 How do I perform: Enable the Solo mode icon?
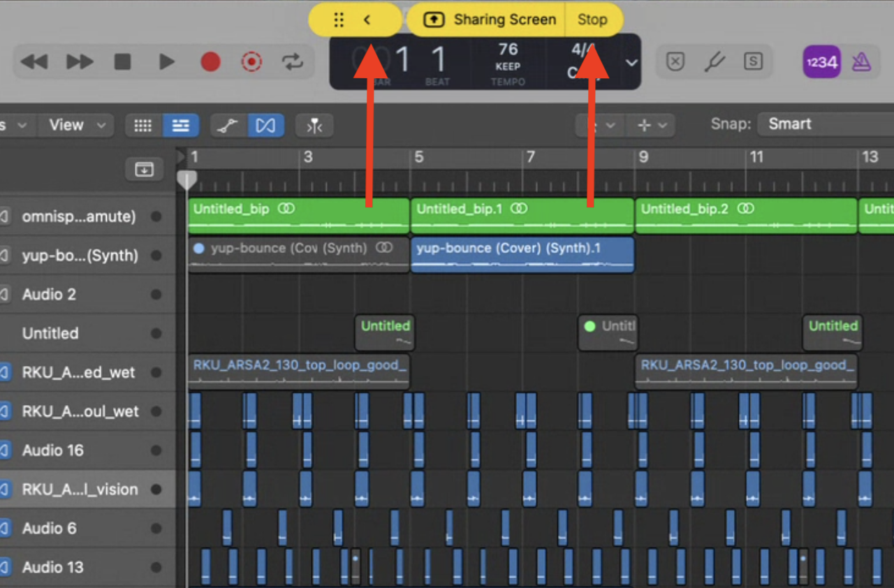[x=753, y=61]
